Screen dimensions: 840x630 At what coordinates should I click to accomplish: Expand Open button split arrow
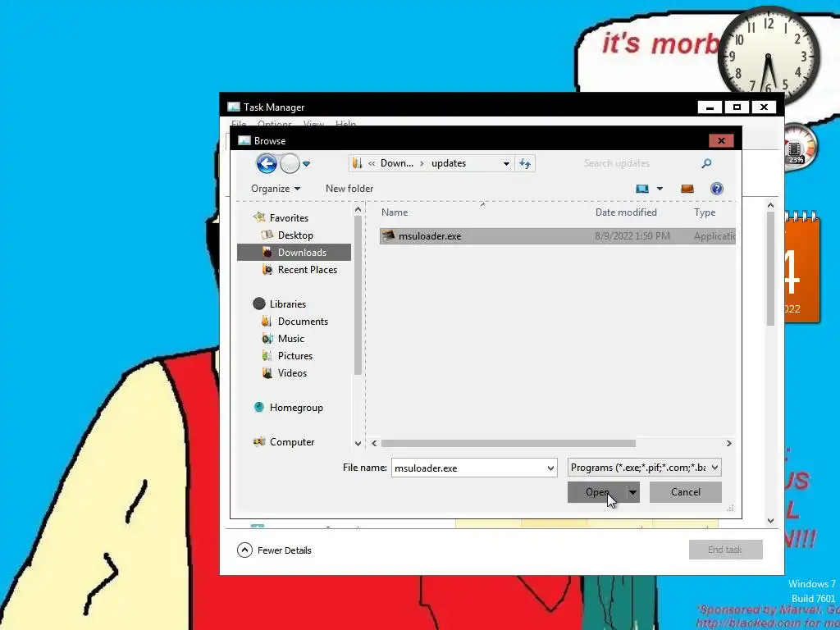point(632,492)
